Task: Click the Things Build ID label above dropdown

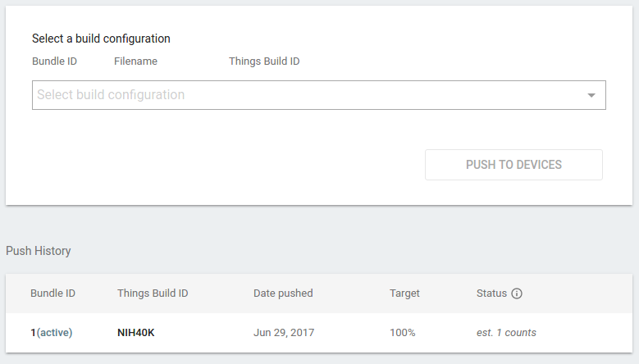Action: (x=264, y=61)
